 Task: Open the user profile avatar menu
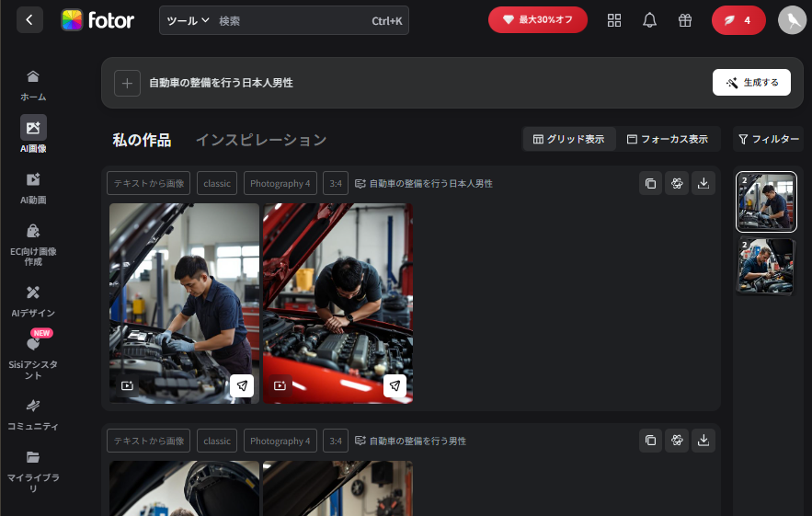(x=792, y=20)
